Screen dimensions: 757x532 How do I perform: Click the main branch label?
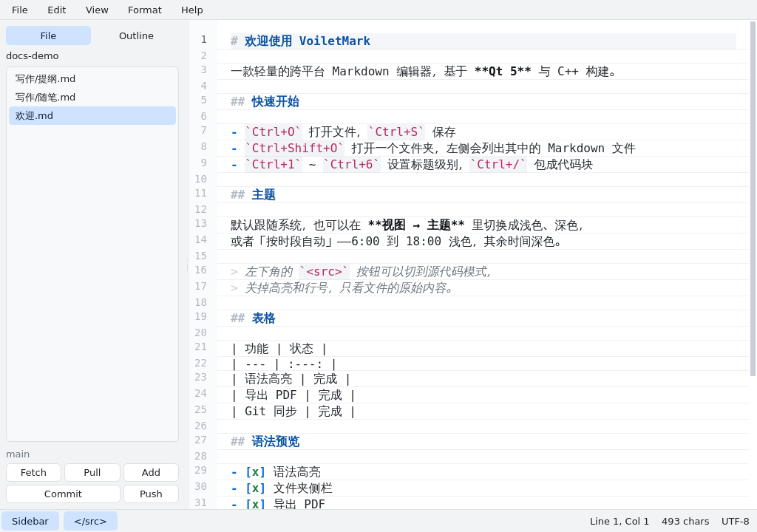[x=18, y=454]
